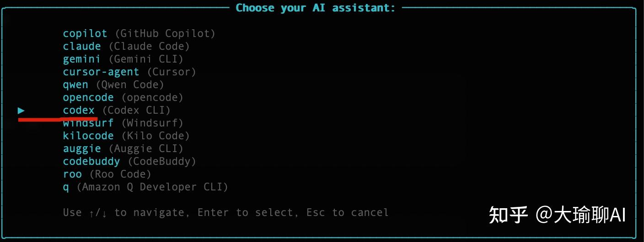Choose windsurf (Windsurf) from the list
This screenshot has height=242, width=644.
tap(88, 123)
